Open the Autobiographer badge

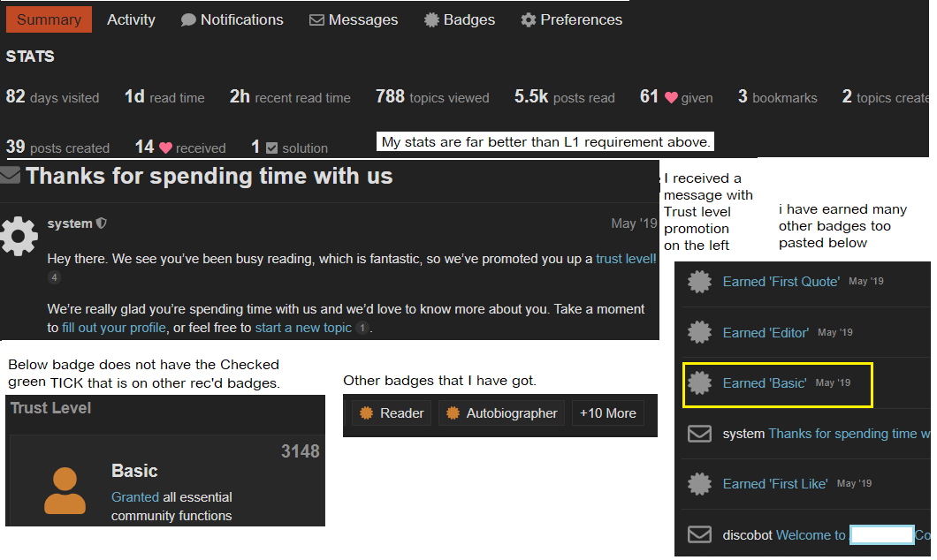coord(501,413)
